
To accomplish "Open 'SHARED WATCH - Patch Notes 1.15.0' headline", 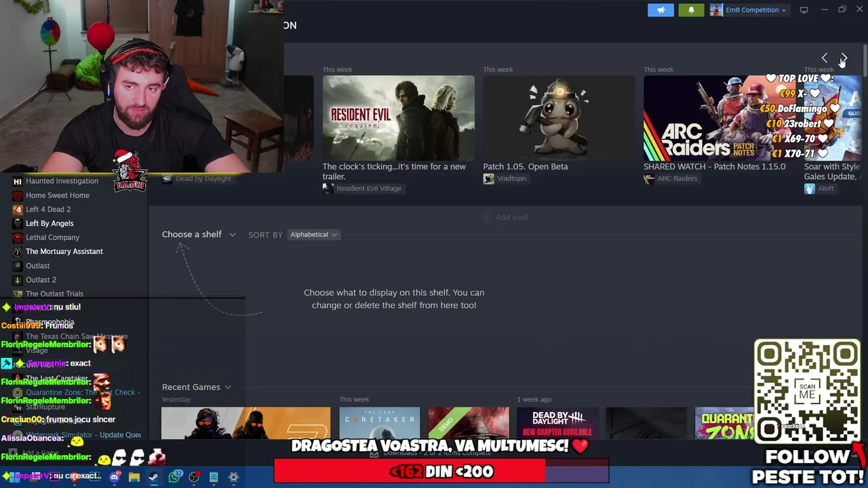I will (715, 167).
